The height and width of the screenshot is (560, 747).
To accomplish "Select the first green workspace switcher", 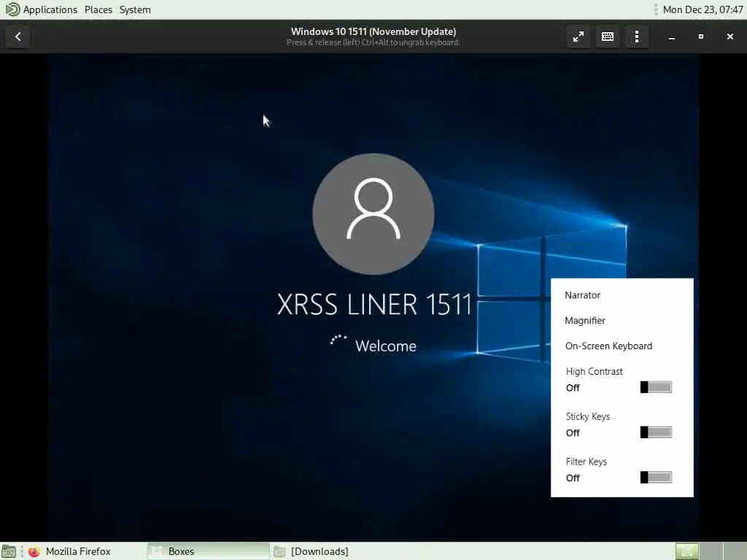I will 687,551.
